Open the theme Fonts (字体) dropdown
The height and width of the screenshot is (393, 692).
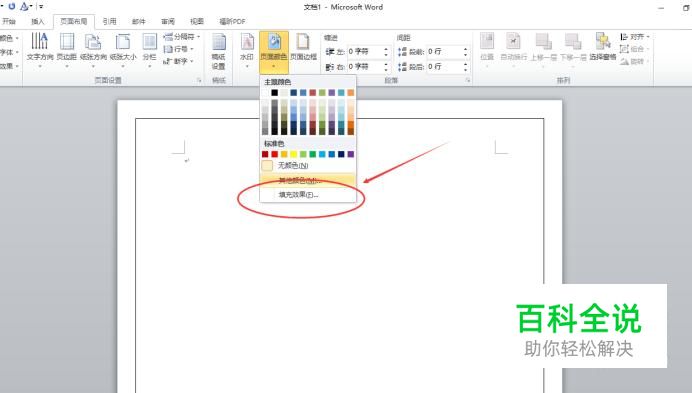pyautogui.click(x=9, y=52)
